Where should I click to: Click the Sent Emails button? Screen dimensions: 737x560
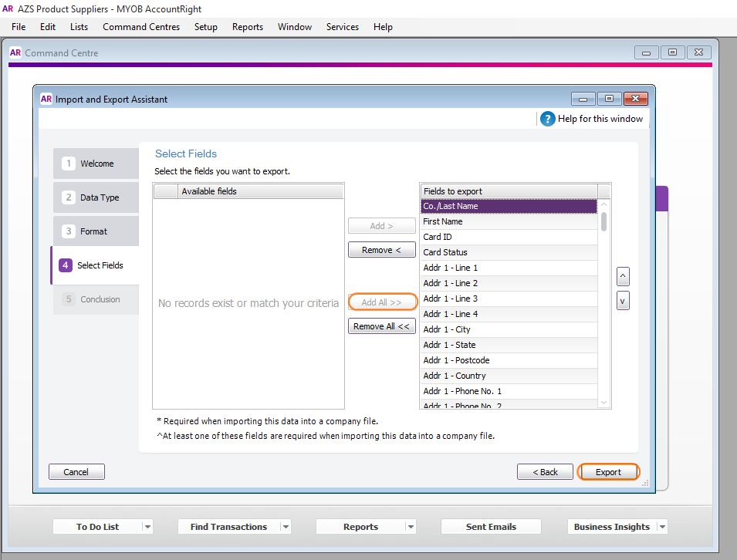tap(491, 527)
